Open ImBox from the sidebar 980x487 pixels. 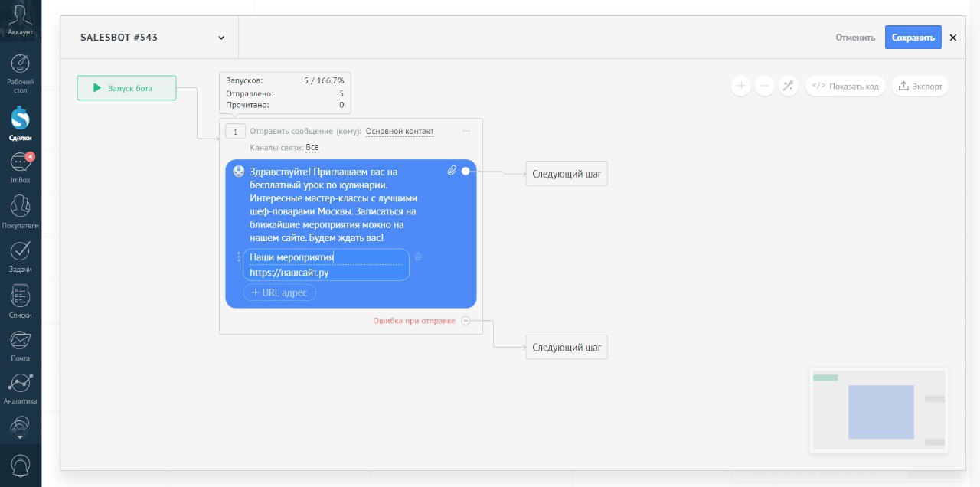point(20,168)
